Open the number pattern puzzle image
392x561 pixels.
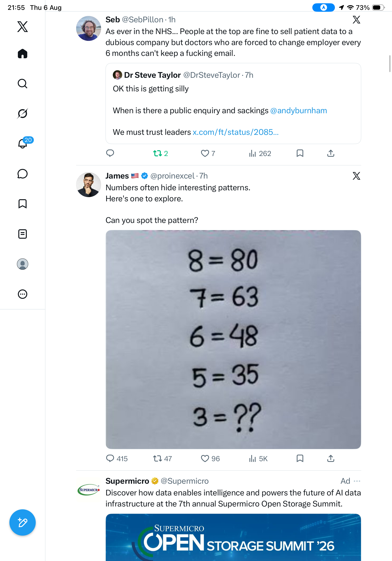click(x=233, y=339)
